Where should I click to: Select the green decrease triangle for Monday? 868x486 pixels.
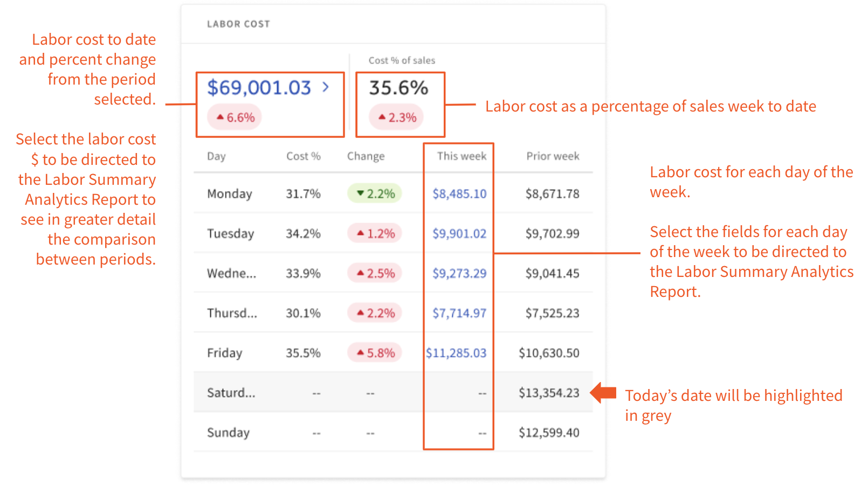361,193
